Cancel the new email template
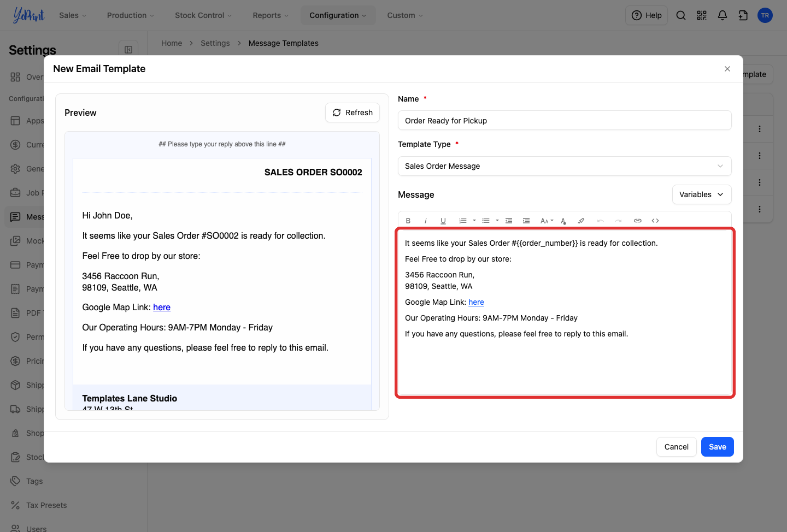 pyautogui.click(x=676, y=447)
